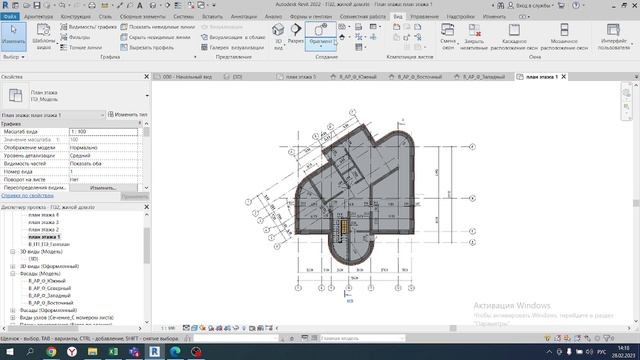Image resolution: width=640 pixels, height=360 pixels.
Task: Click Показать невидимые линии
Action: (158, 27)
